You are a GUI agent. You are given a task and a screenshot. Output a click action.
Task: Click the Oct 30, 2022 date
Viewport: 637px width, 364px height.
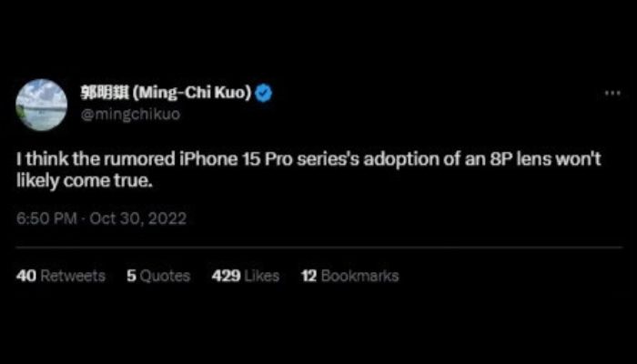point(138,218)
